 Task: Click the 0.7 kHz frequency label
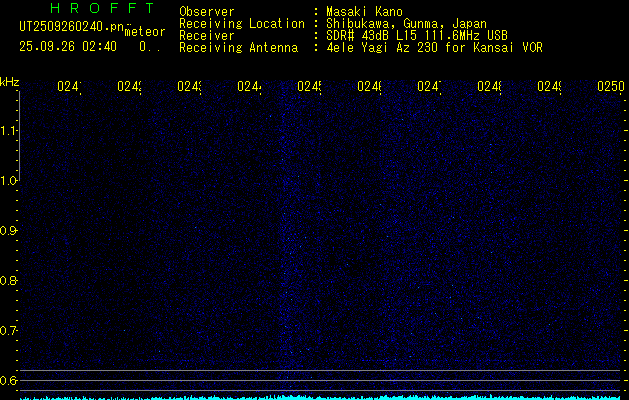click(x=8, y=330)
